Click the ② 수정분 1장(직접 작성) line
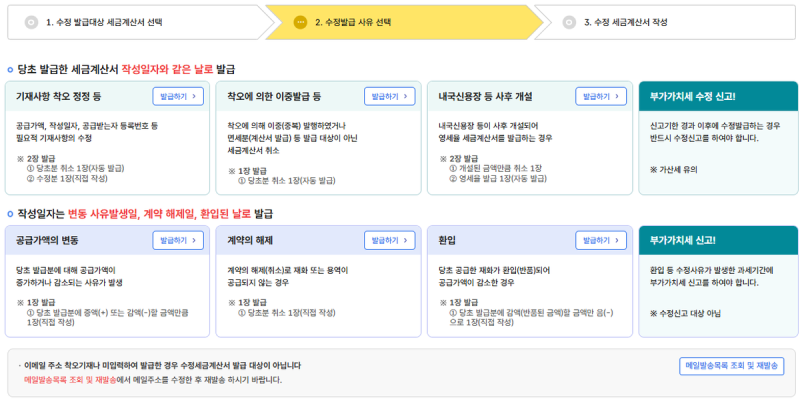Screen dimensions: 800x404 pyautogui.click(x=67, y=179)
